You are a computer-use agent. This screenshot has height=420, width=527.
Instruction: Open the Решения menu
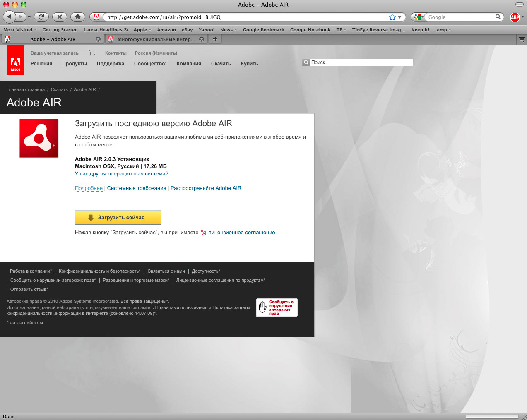(x=41, y=64)
